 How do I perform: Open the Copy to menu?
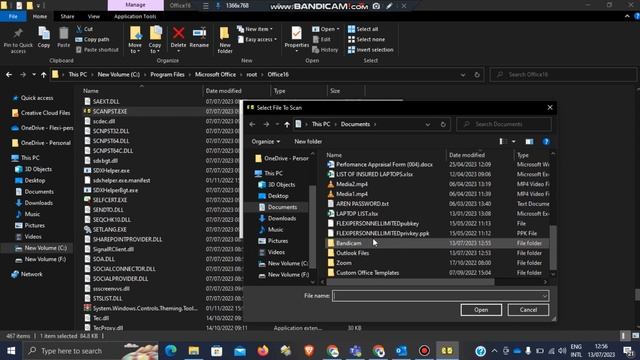(155, 40)
